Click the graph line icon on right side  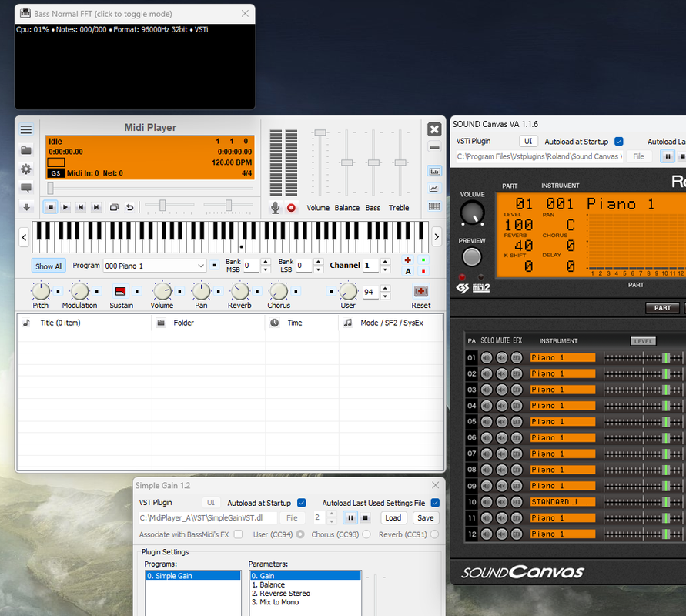tap(434, 189)
